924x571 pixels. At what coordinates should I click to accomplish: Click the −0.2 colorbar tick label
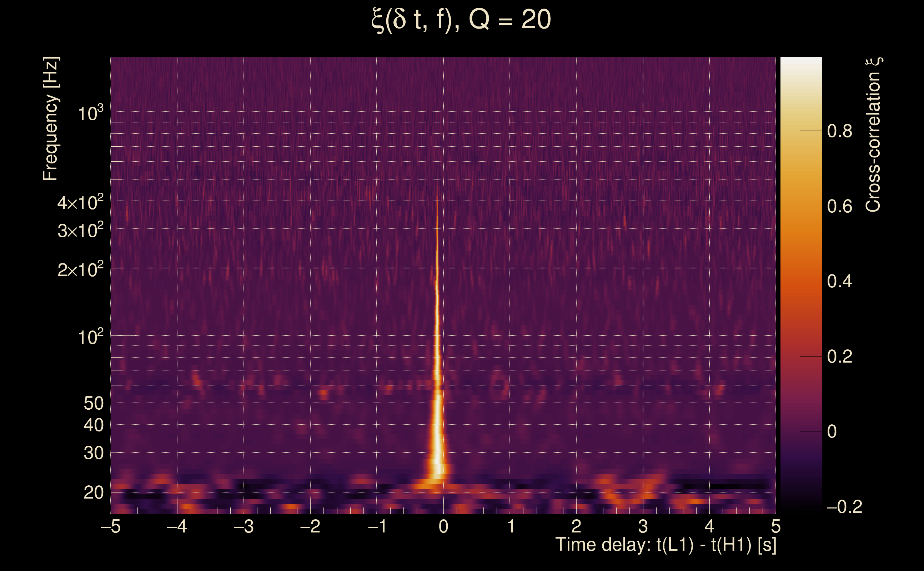844,507
